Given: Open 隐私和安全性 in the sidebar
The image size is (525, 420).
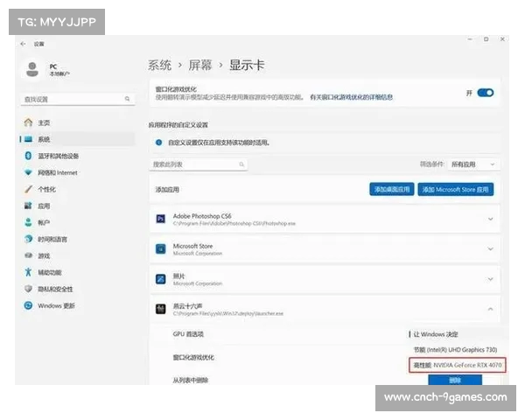Looking at the screenshot, I should pyautogui.click(x=78, y=289).
